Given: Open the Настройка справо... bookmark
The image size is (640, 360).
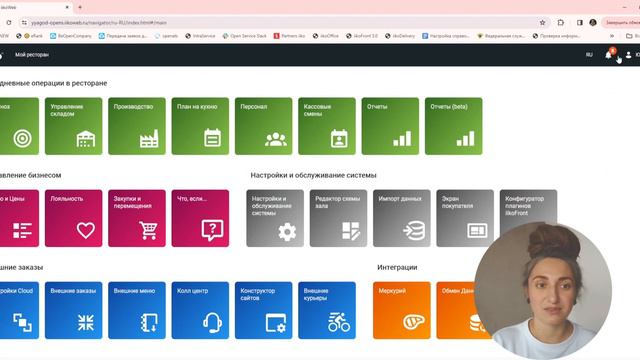Looking at the screenshot, I should click(x=446, y=36).
